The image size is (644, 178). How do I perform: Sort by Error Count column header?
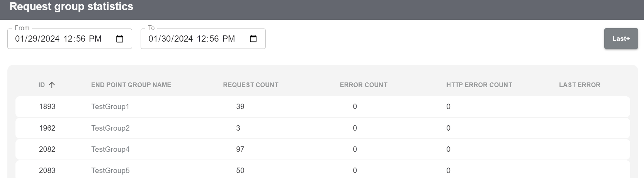[364, 85]
